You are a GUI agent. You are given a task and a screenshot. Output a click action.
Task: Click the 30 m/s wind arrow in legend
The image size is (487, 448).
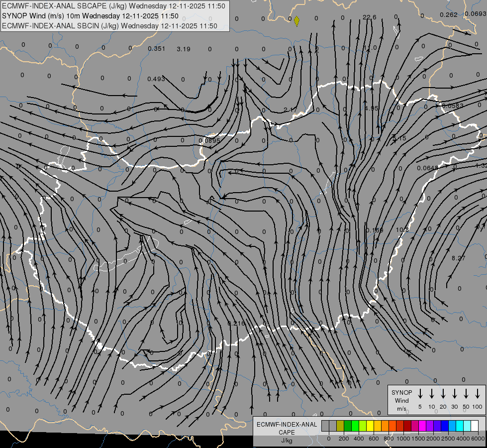[x=454, y=393]
